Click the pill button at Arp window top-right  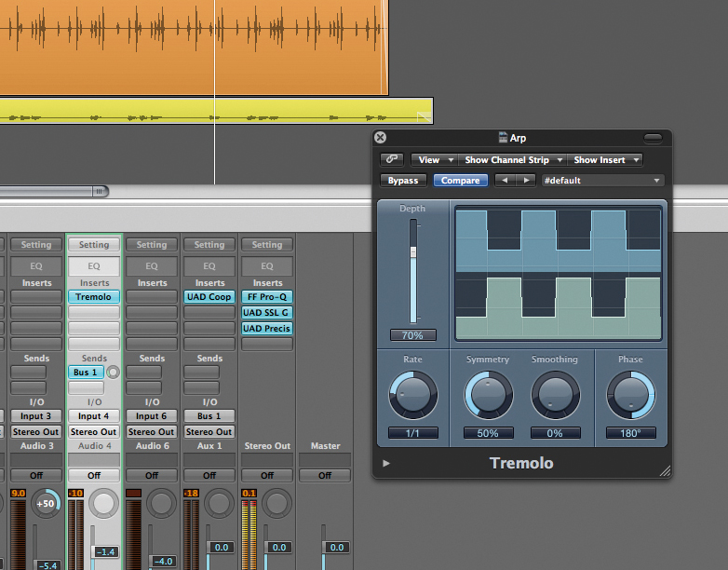pyautogui.click(x=653, y=138)
